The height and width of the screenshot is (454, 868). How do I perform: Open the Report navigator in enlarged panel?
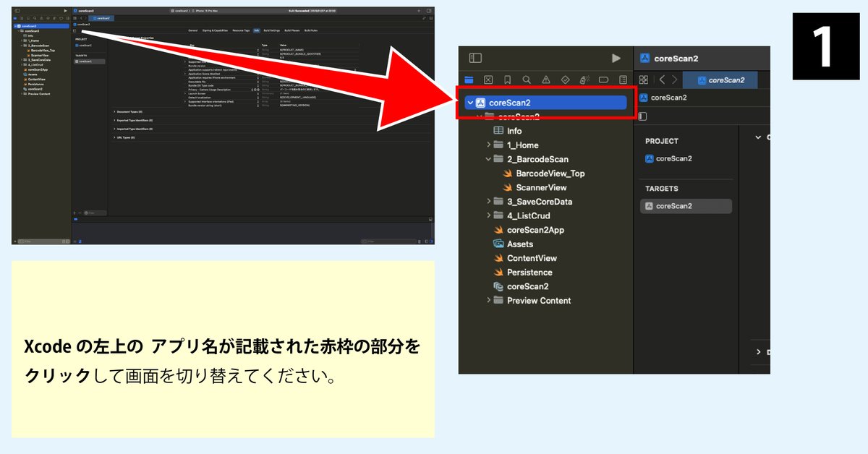click(623, 80)
